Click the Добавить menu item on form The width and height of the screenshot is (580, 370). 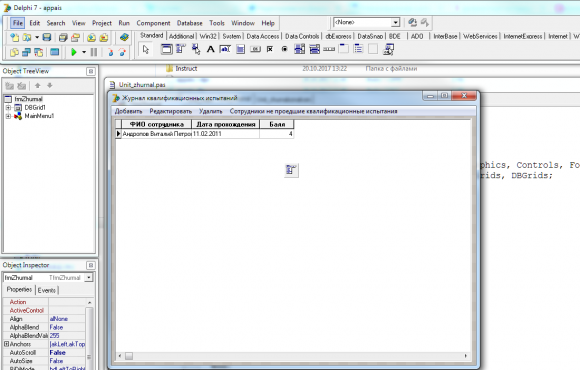(128, 111)
